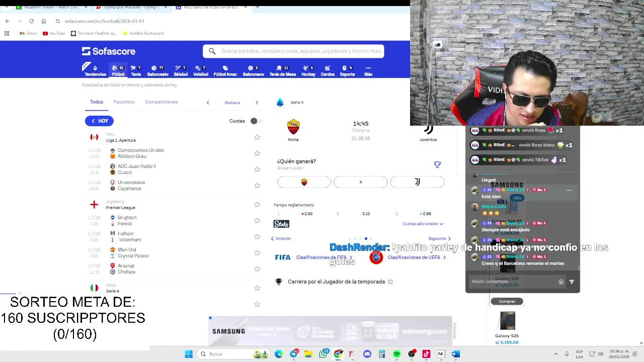This screenshot has height=362, width=644.
Task: Open the Tendencias sports category
Action: tap(95, 70)
